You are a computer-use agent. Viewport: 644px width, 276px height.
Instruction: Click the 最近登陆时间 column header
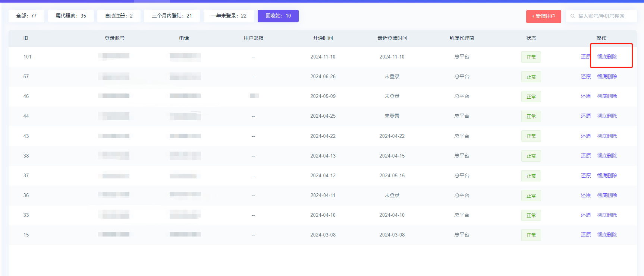pos(392,38)
